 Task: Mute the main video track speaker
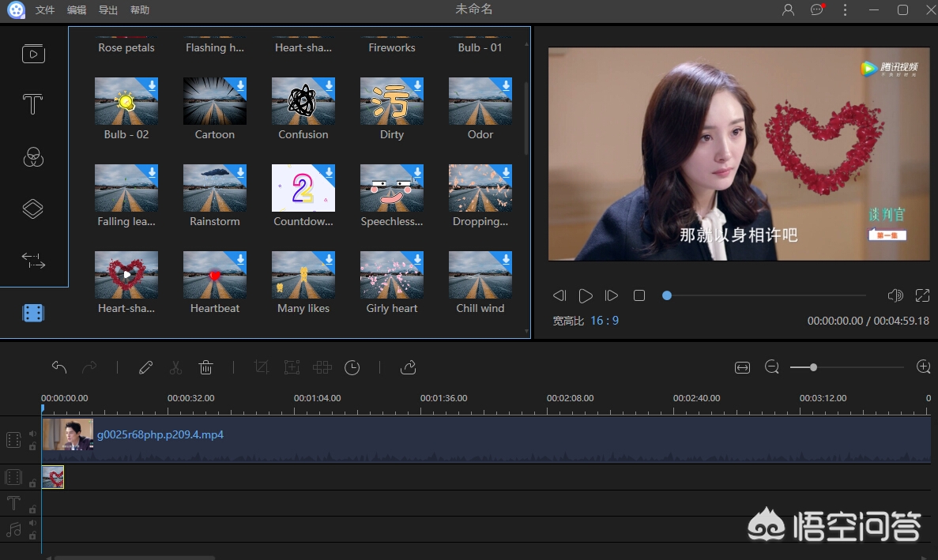(x=33, y=434)
